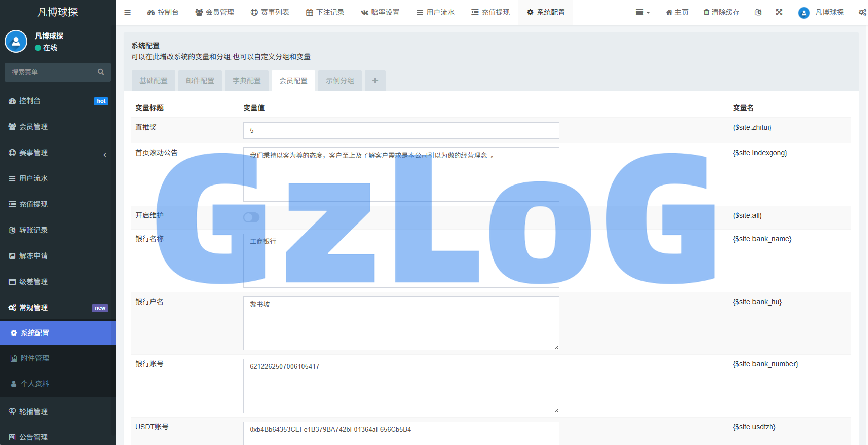Click the 银行户名 textarea
This screenshot has width=868, height=445.
tap(401, 323)
